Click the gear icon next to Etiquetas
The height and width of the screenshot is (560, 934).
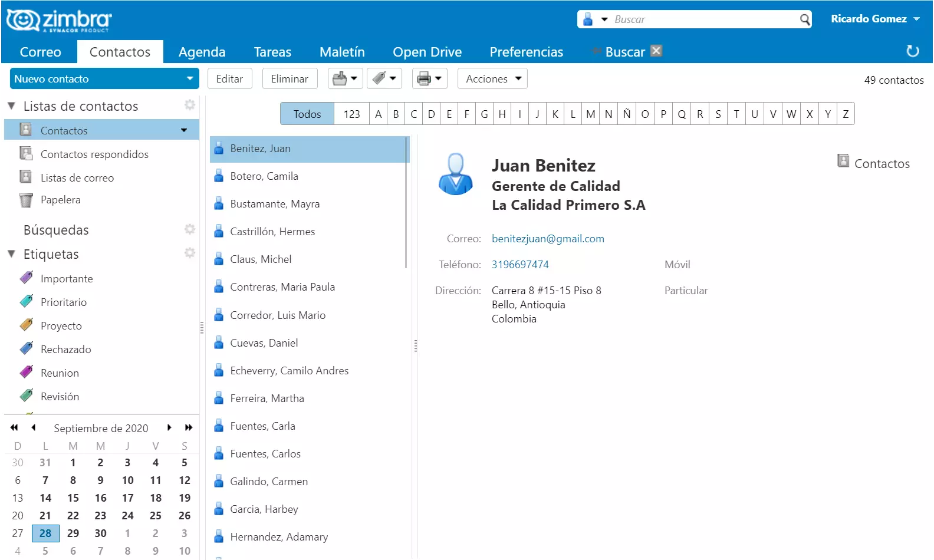[189, 253]
